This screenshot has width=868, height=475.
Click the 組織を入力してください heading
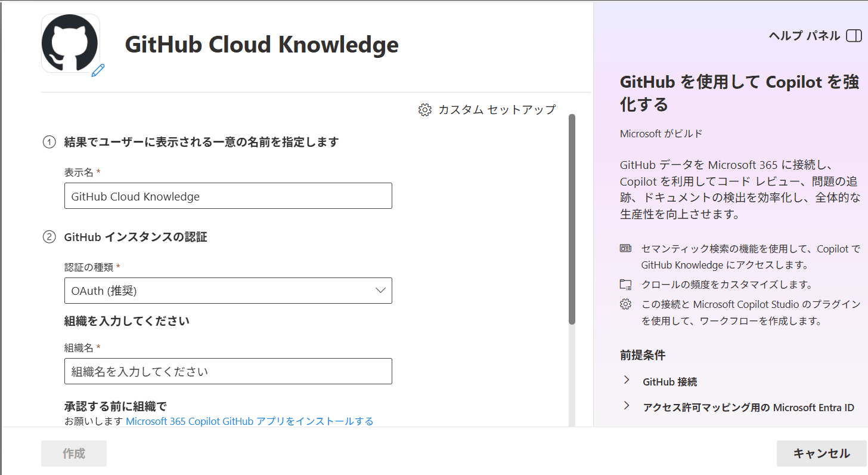[127, 321]
